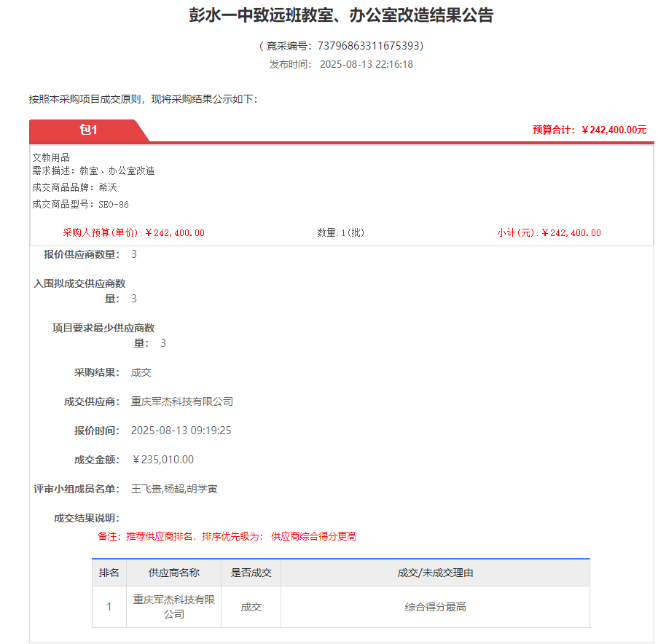This screenshot has width=658, height=644.
Task: Click the 包1 package tab
Action: point(87,131)
